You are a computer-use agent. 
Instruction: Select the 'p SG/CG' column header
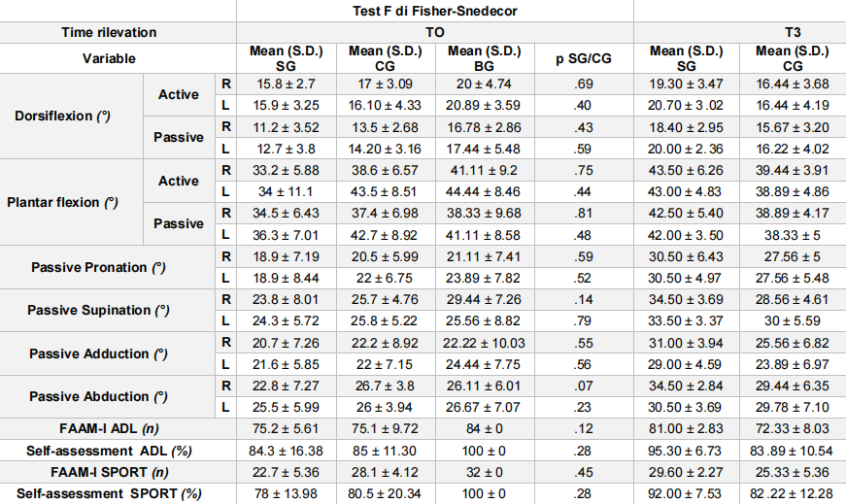tap(581, 58)
